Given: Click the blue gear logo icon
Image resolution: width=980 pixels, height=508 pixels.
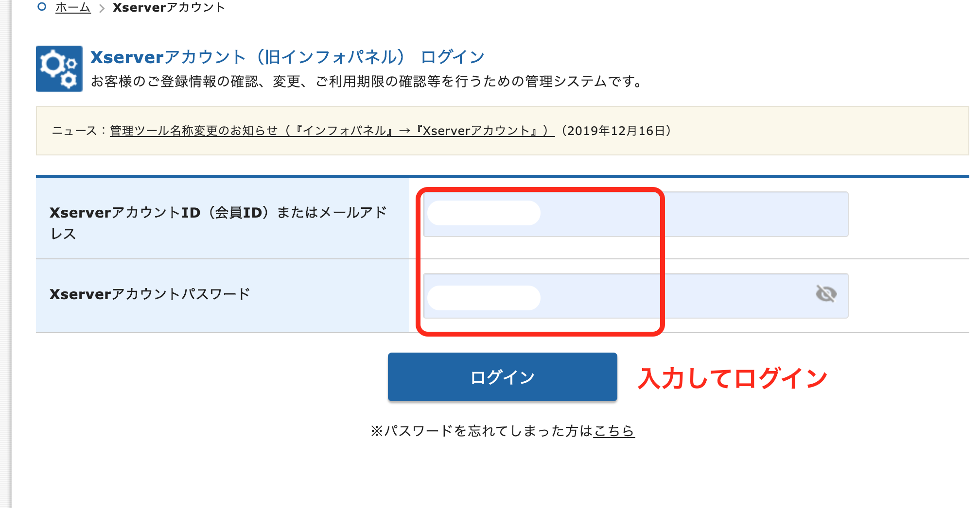Looking at the screenshot, I should [x=59, y=68].
